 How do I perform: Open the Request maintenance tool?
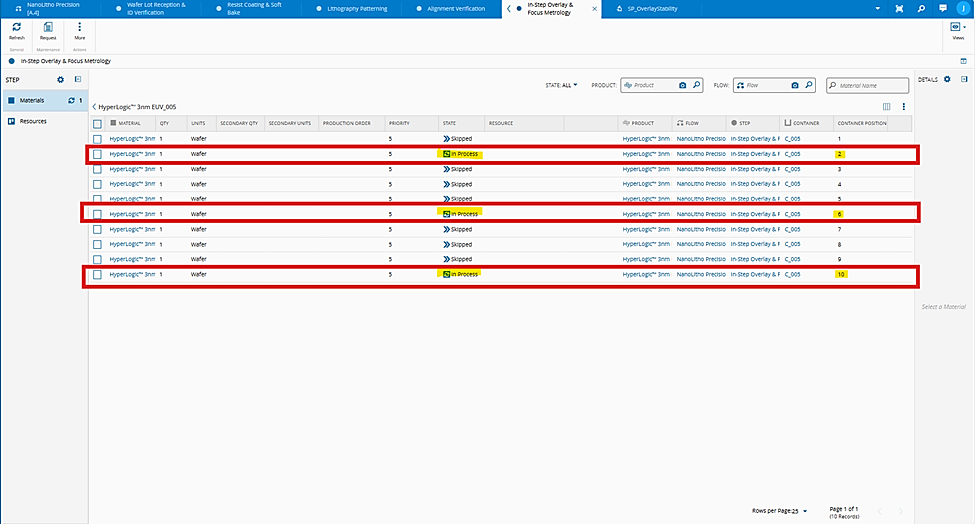click(48, 29)
